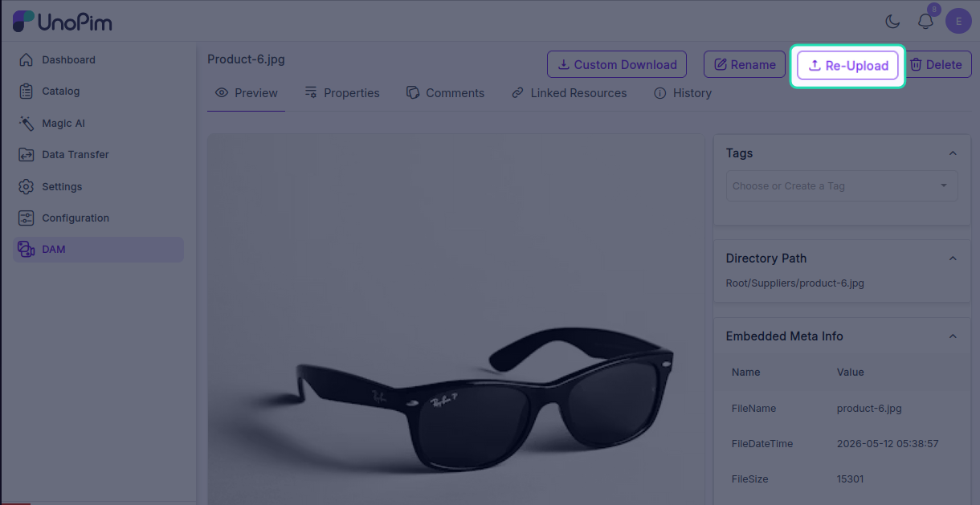Click the Directory Path heading
This screenshot has height=505, width=980.
pos(766,259)
